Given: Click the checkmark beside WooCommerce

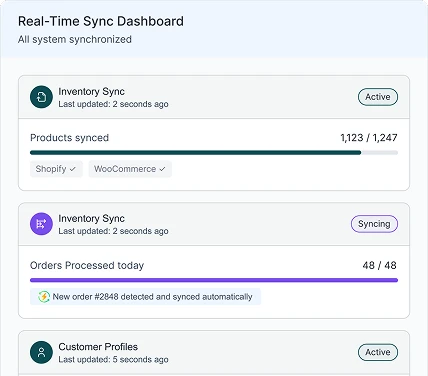Looking at the screenshot, I should point(162,169).
